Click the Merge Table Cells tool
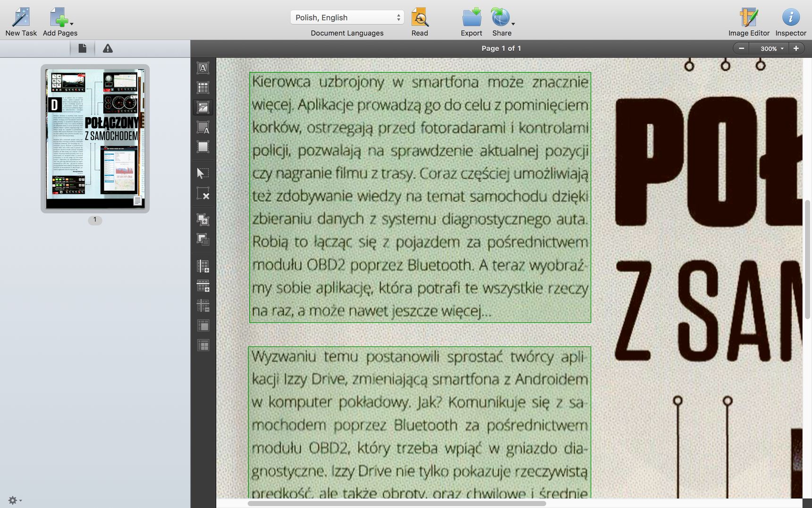Screen dimensions: 812x508 [x=203, y=326]
